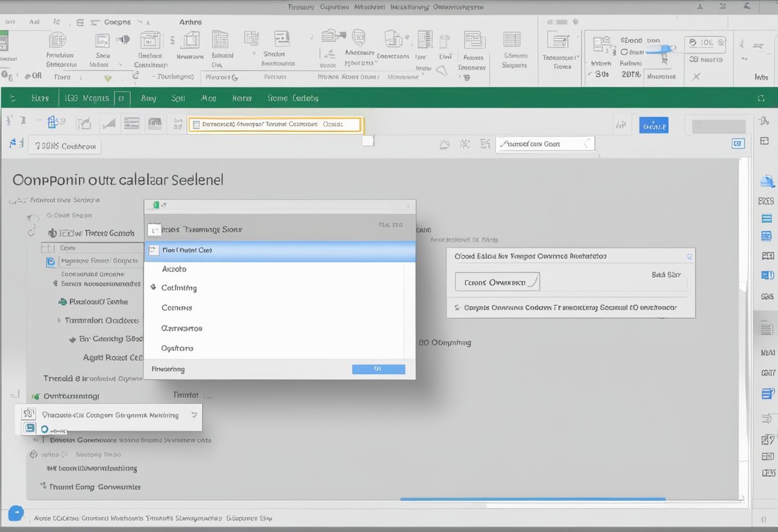Click the blue confirm button in the dialog
This screenshot has height=532, width=778.
click(378, 369)
